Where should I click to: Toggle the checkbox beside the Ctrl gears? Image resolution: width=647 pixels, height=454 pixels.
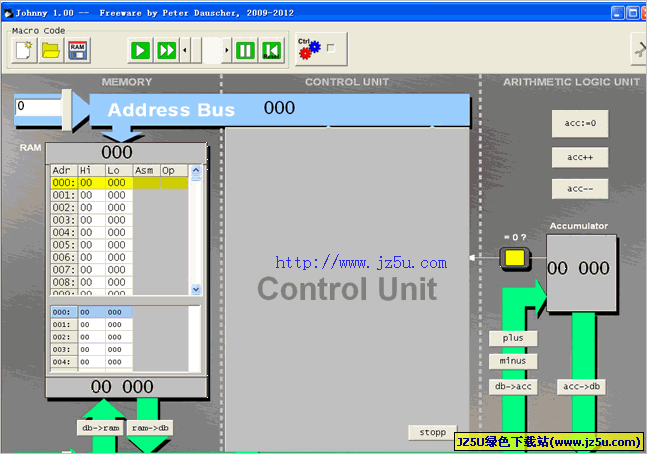330,48
